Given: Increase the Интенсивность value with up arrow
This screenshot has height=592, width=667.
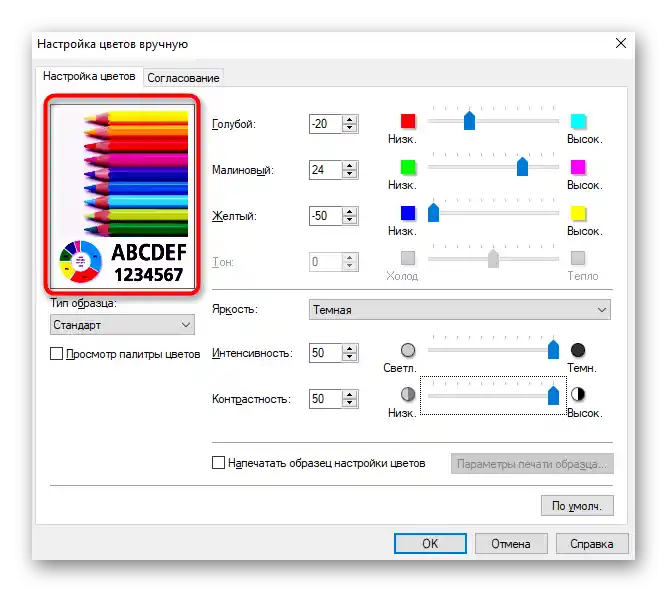Looking at the screenshot, I should pos(350,348).
